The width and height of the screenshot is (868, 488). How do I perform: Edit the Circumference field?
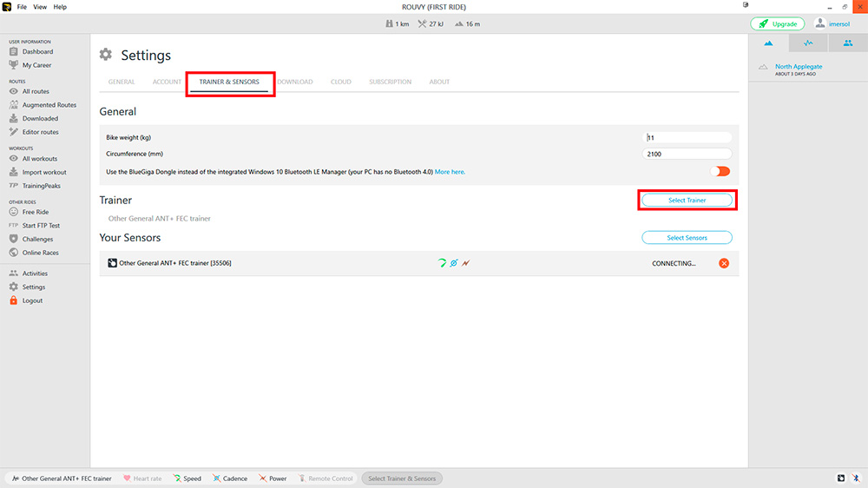coord(687,154)
